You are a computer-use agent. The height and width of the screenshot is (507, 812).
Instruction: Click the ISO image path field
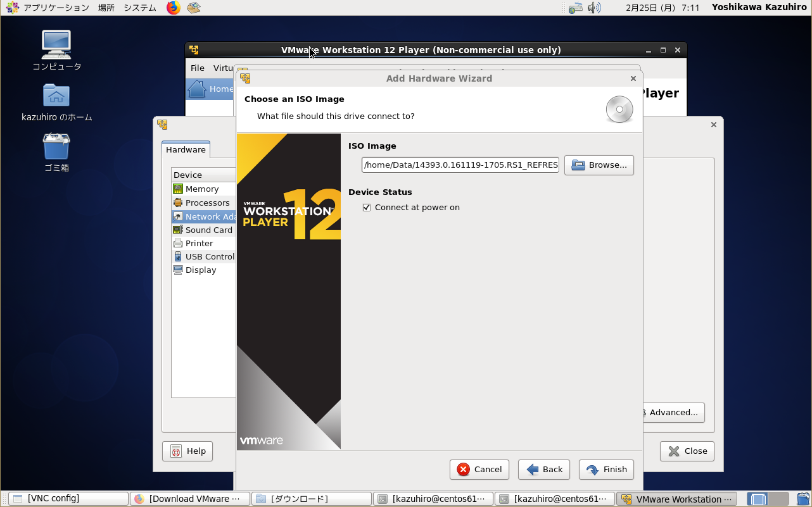(x=460, y=165)
